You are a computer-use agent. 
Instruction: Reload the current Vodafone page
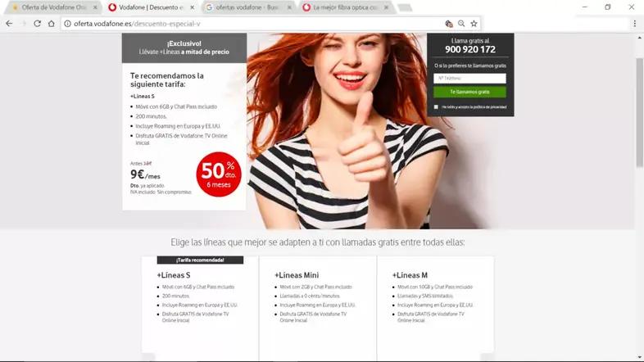click(37, 24)
